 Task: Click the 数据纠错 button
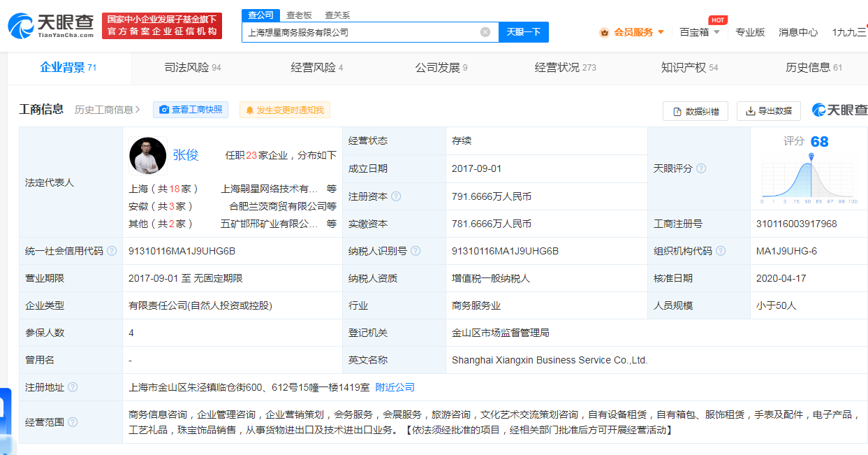696,111
